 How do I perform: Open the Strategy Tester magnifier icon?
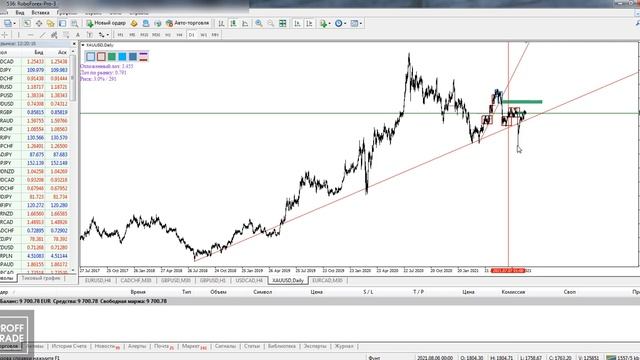(x=74, y=23)
